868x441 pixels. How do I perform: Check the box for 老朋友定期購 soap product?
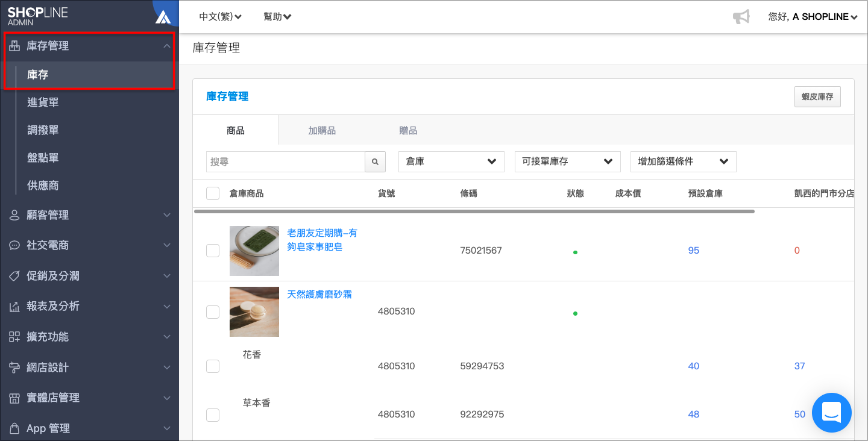tap(213, 251)
